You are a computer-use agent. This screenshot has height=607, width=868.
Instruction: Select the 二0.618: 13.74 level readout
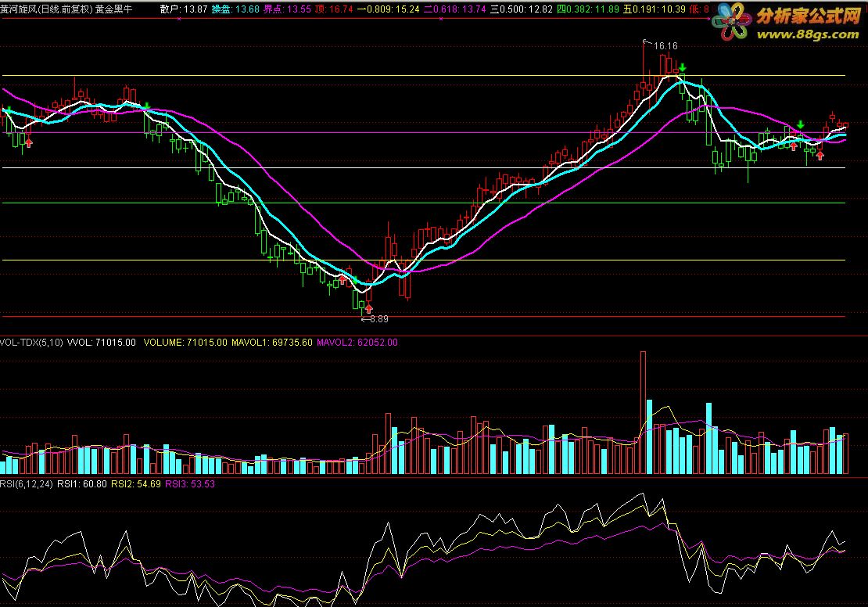(x=455, y=9)
